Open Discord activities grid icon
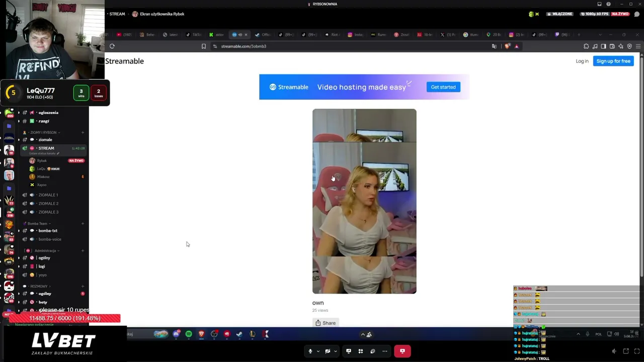Screen dimensions: 644x362 pos(360,351)
